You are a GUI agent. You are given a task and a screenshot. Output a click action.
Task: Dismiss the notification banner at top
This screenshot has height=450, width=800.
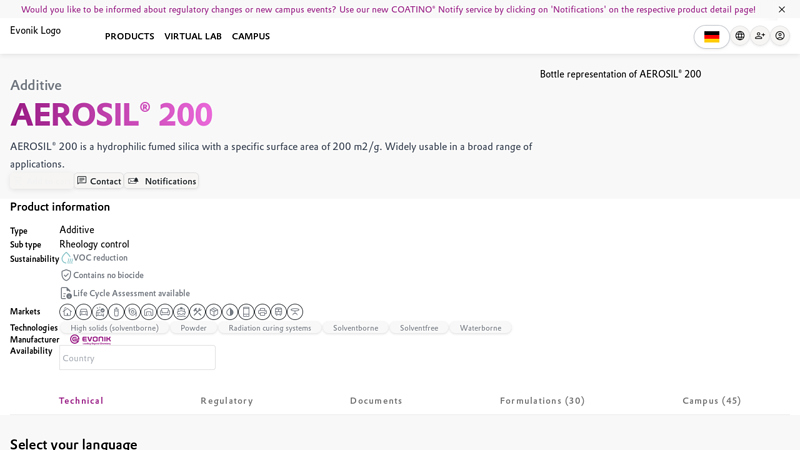point(782,10)
